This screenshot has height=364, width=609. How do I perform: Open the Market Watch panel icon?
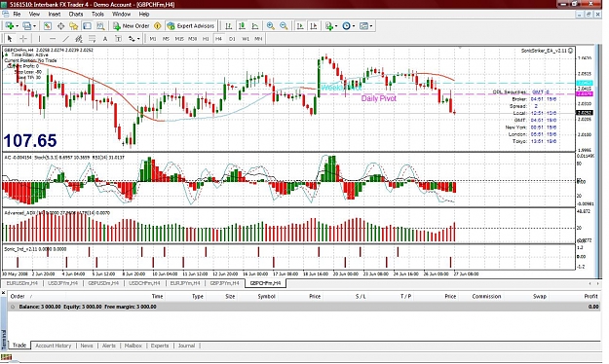[x=48, y=26]
